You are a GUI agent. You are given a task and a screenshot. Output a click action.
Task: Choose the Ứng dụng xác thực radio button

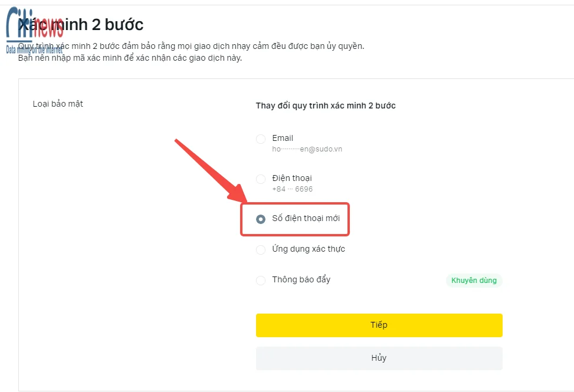[261, 250]
